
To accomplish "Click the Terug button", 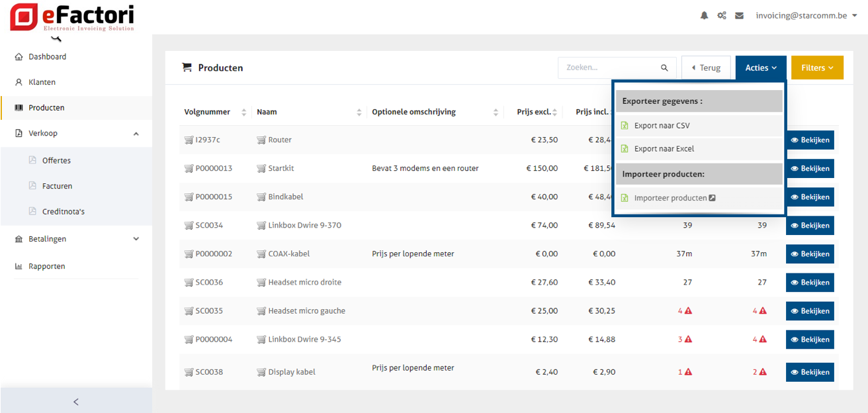I will [706, 68].
